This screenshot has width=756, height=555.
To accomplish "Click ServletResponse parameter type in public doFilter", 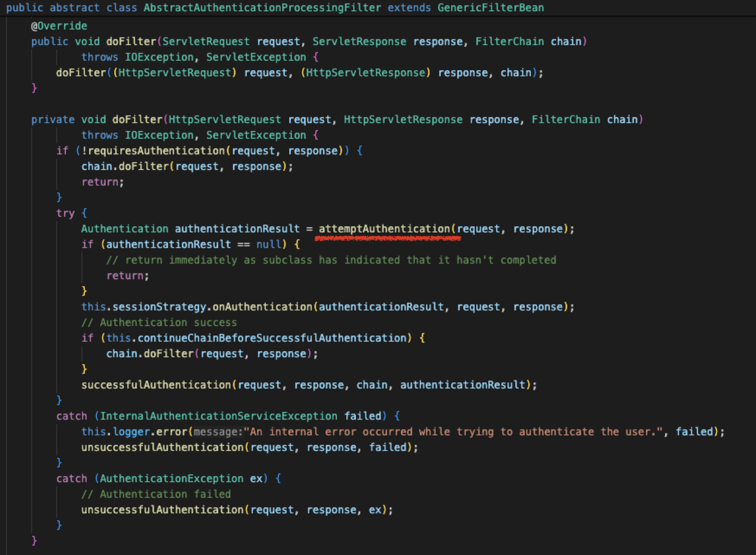I will click(359, 41).
